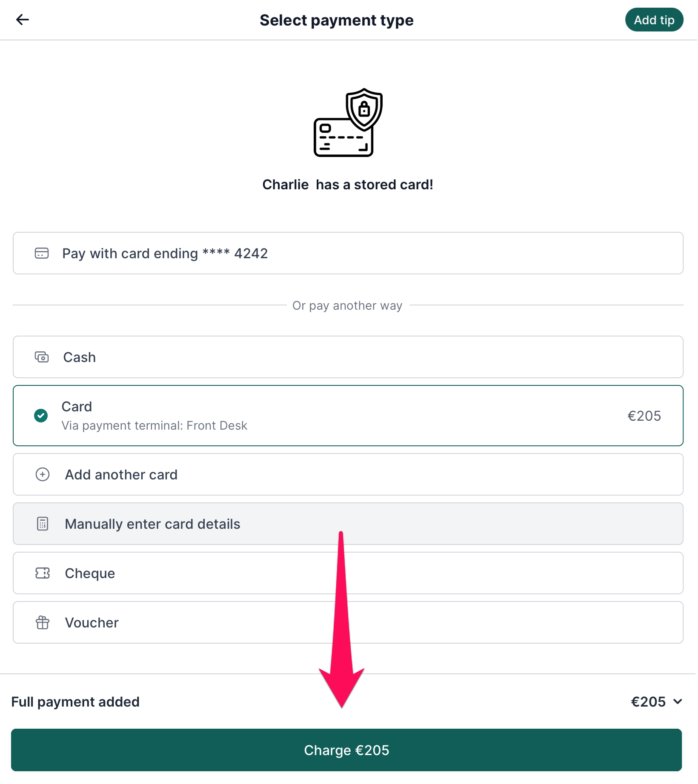The height and width of the screenshot is (784, 698).
Task: Pay with card ending 4242
Action: coord(348,253)
